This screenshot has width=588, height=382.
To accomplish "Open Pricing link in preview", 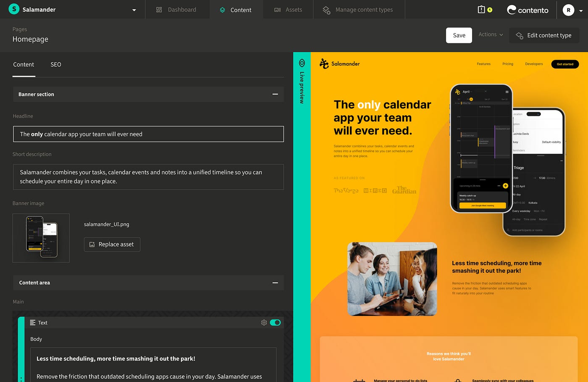I will click(x=508, y=64).
